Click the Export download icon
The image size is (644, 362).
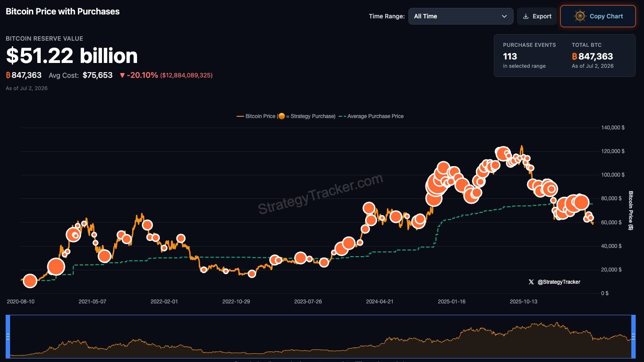(x=526, y=16)
